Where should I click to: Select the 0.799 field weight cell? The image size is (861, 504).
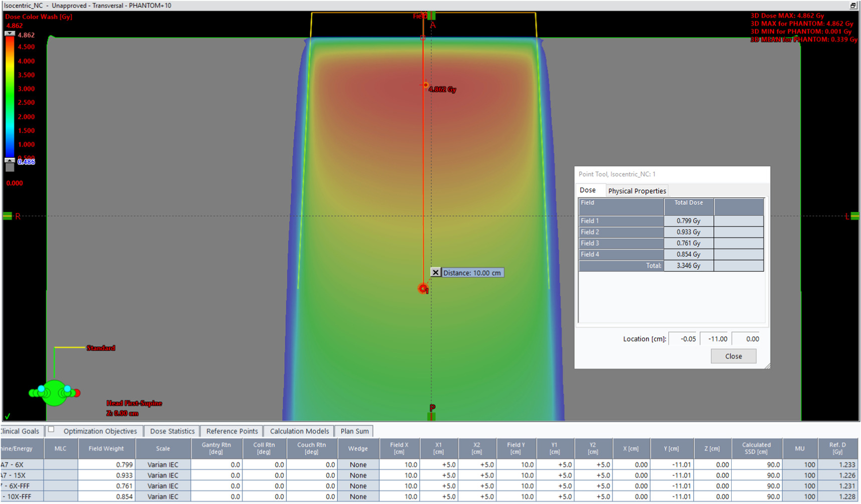click(106, 465)
